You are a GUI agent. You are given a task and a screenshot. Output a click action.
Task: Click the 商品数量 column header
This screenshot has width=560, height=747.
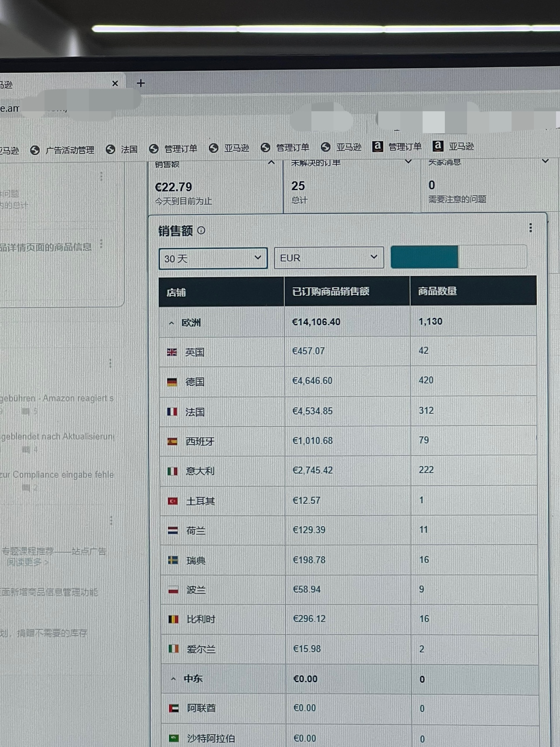(x=437, y=291)
